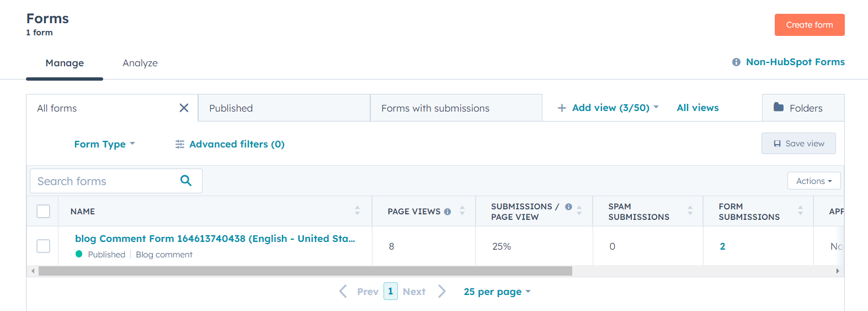Open the Non-HubSpot Forms link
Screen dimensions: 868x311
point(795,62)
